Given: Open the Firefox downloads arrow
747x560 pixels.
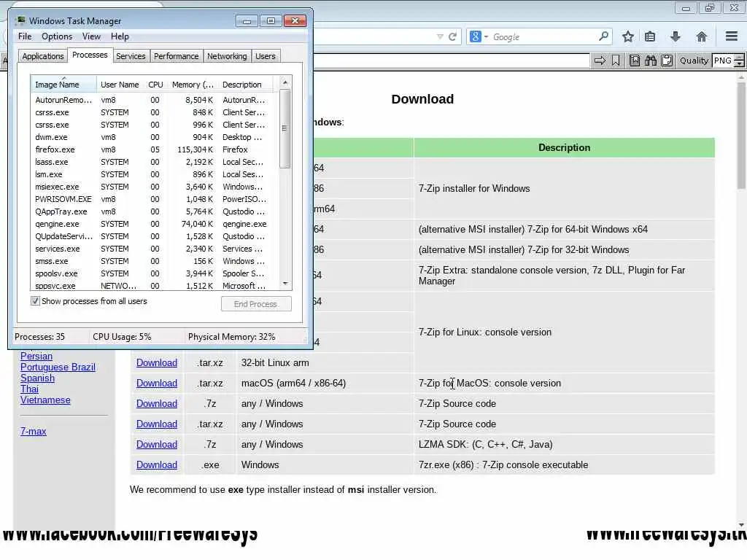Looking at the screenshot, I should tap(675, 36).
